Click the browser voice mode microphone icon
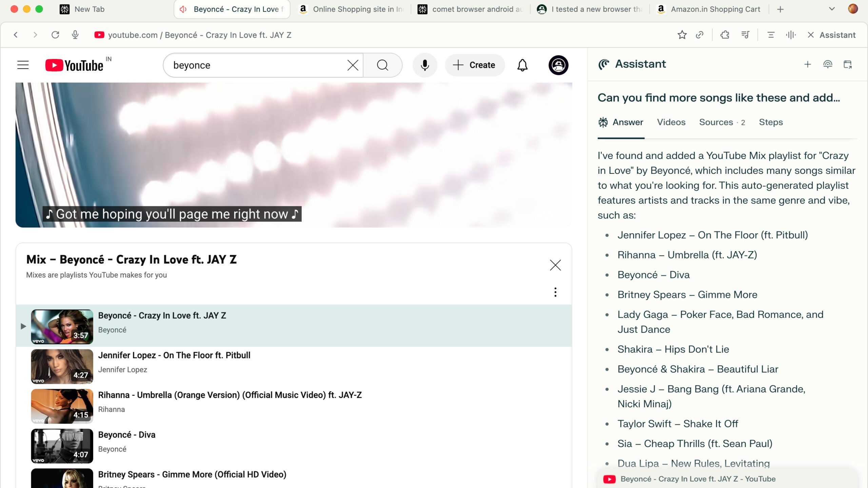This screenshot has height=488, width=868. [75, 35]
